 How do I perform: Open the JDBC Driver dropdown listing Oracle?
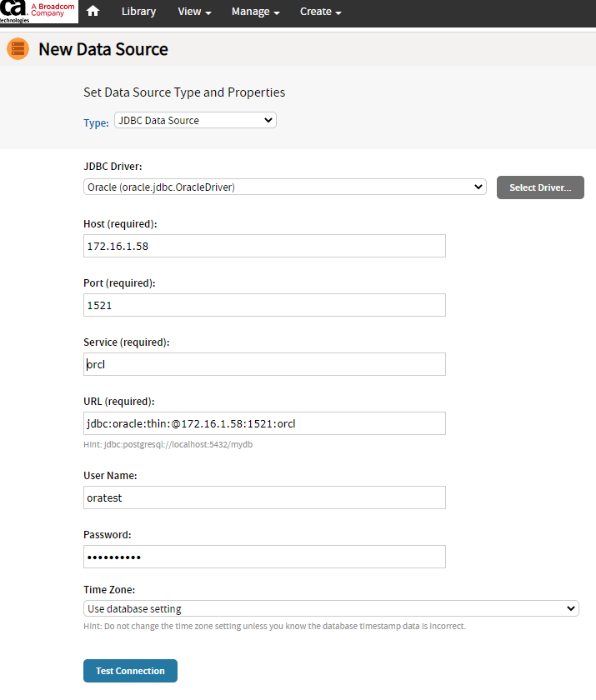283,187
